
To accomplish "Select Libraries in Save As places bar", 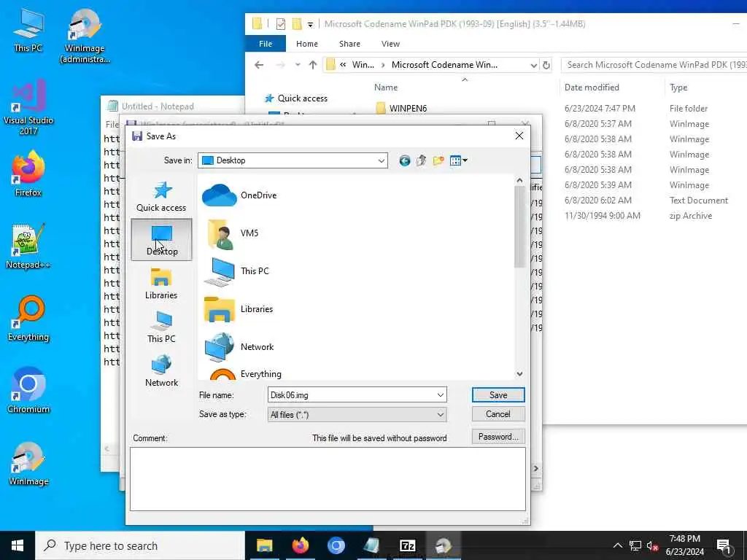I will pos(161,284).
